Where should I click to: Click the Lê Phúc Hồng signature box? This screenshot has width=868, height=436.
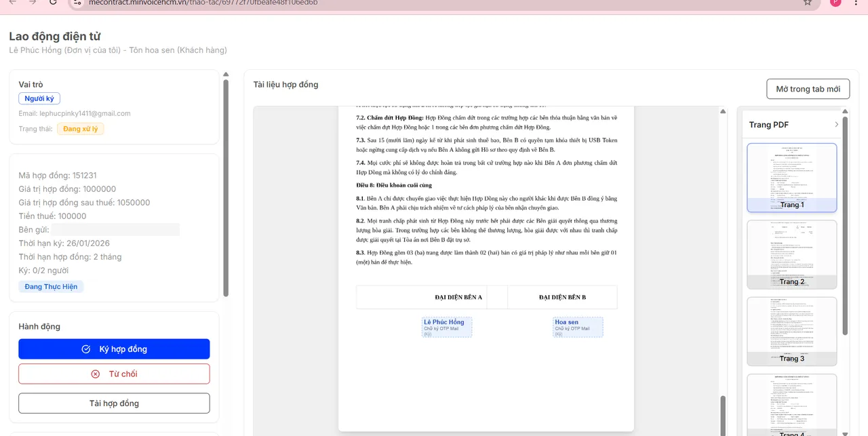(446, 327)
